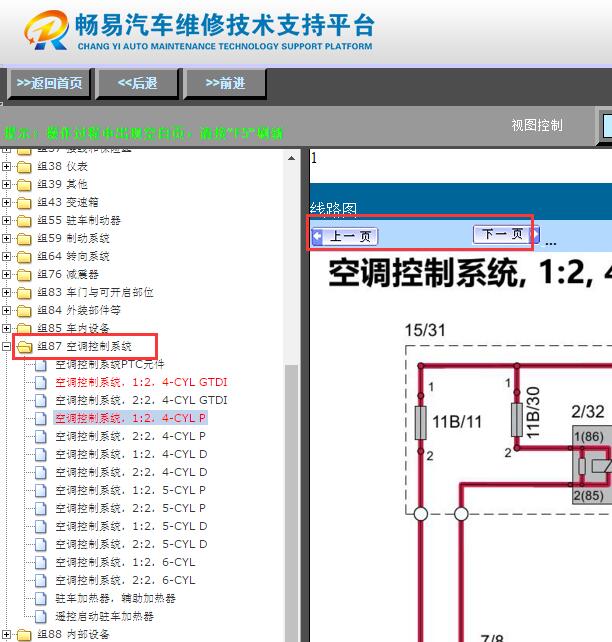The image size is (612, 642).
Task: Select the 组64 转向系统 label
Action: point(73,256)
